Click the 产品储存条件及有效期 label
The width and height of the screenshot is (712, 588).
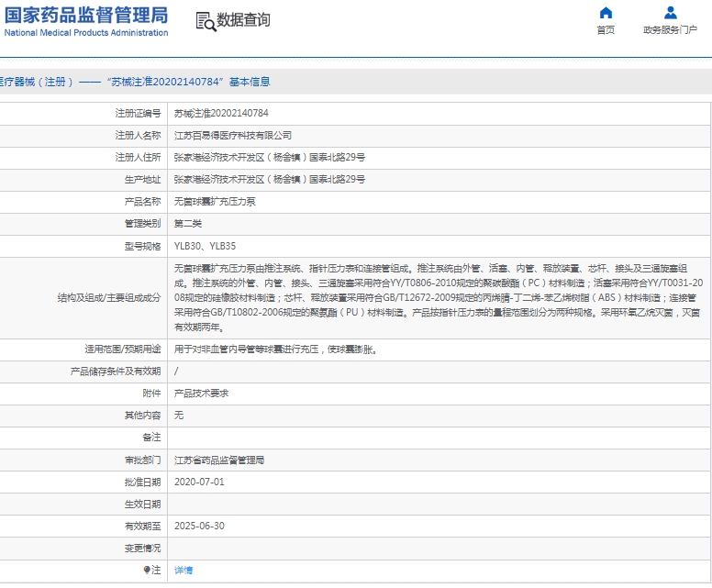[116, 372]
